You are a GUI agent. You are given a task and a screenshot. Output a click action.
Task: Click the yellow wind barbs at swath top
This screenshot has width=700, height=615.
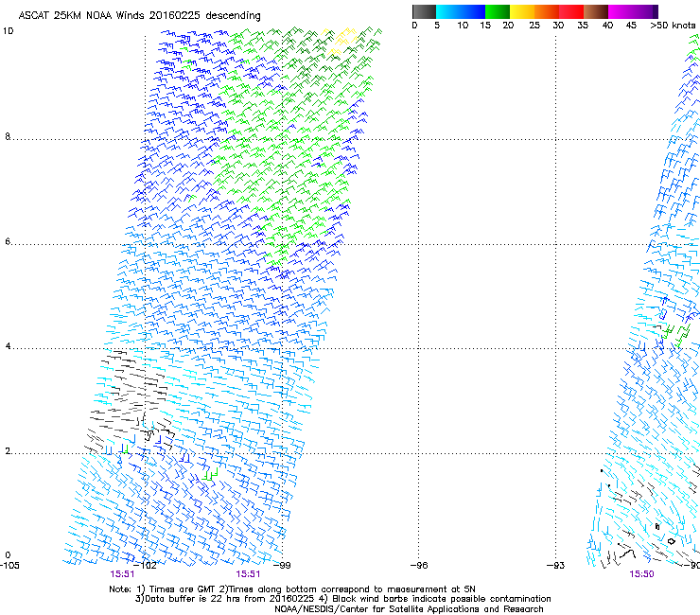(341, 41)
